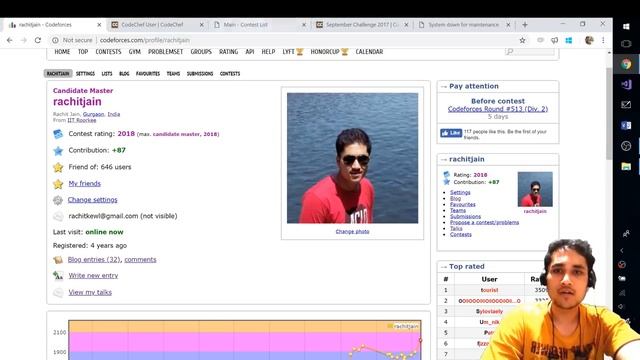Viewport: 640px width, 360px height.
Task: Open Blog entries (32) link
Action: click(94, 260)
